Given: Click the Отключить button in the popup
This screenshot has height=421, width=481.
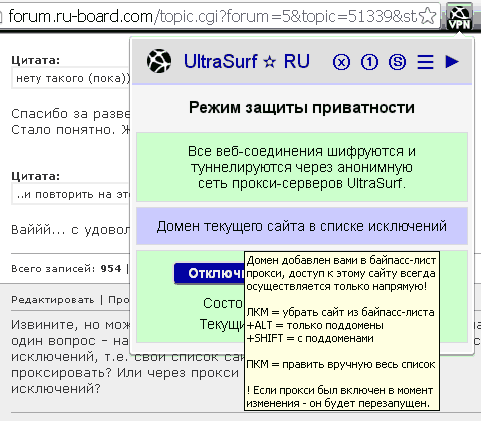Looking at the screenshot, I should coord(209,273).
